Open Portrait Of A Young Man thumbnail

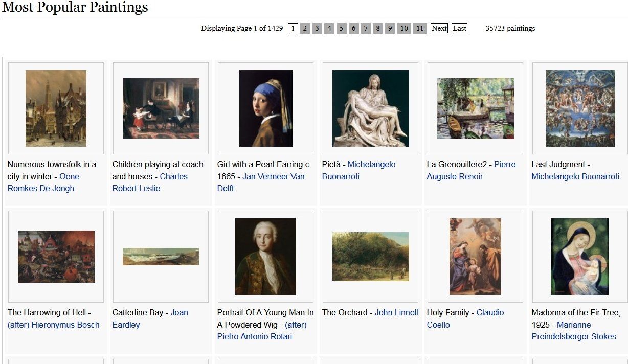tap(265, 257)
